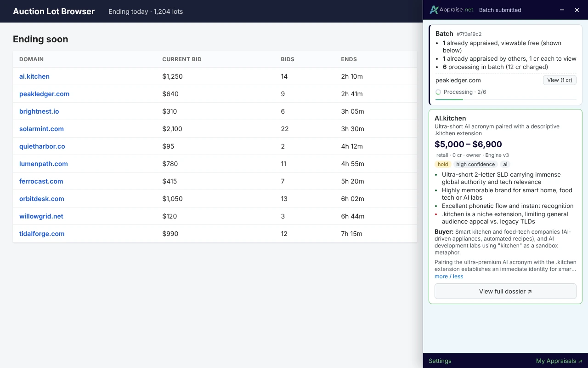588x368 pixels.
Task: Click the 7h 15m end time cell
Action: 351,234
